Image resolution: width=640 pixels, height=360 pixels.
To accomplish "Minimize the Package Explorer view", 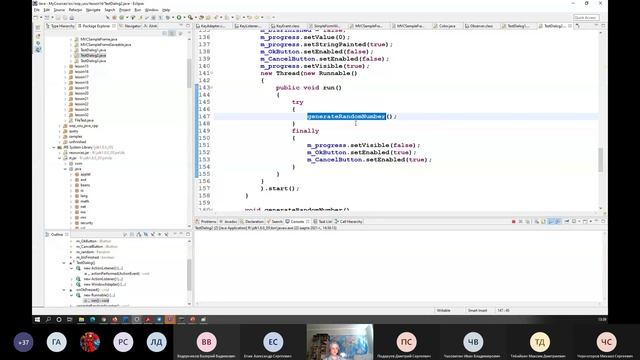I will 181,26.
